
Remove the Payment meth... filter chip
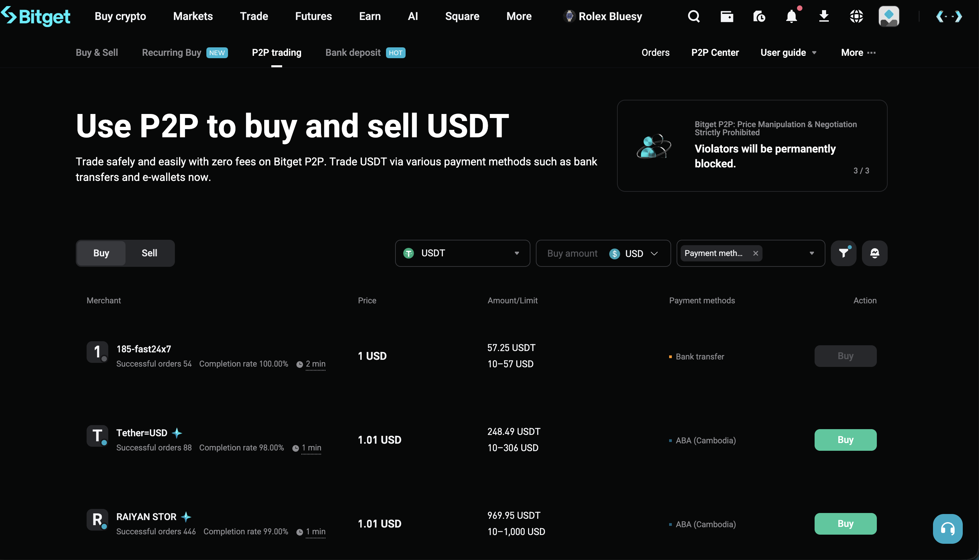coord(755,253)
